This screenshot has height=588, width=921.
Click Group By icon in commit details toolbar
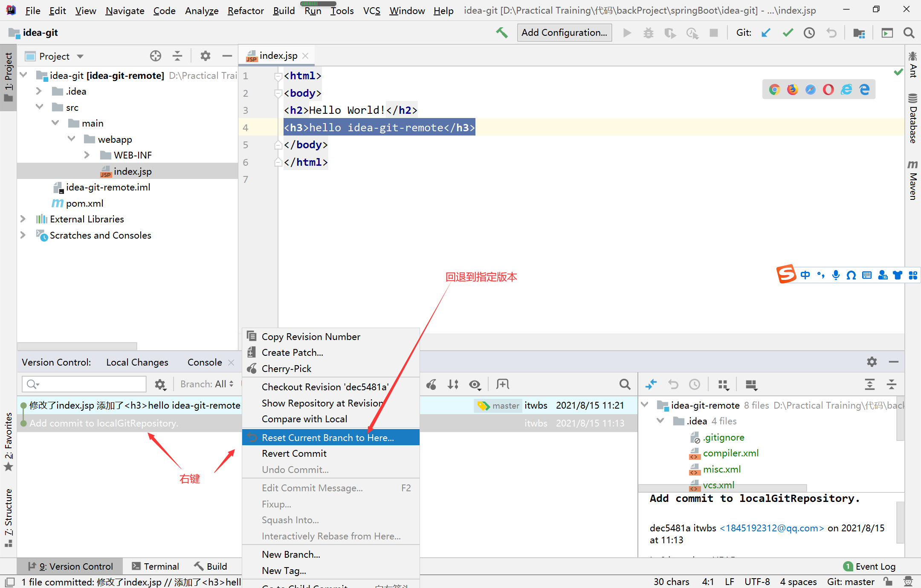click(724, 385)
